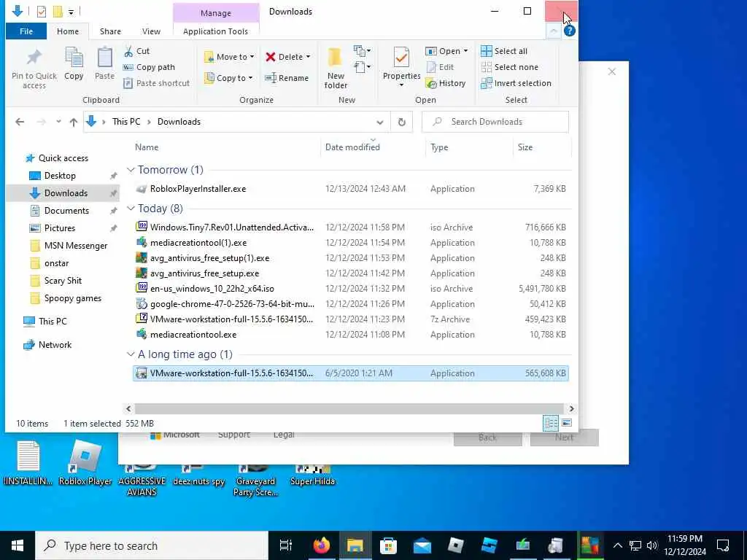Click Select all in the ribbon

click(x=504, y=51)
